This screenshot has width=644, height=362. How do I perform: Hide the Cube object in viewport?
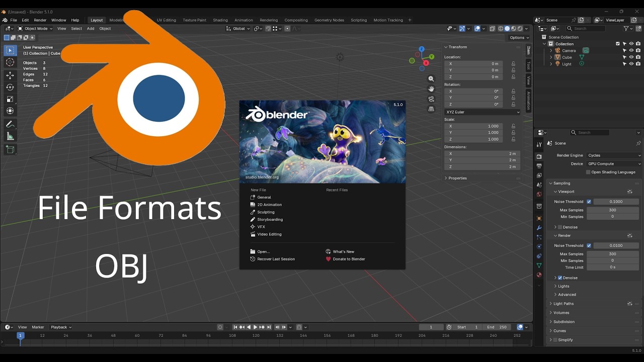pos(631,57)
